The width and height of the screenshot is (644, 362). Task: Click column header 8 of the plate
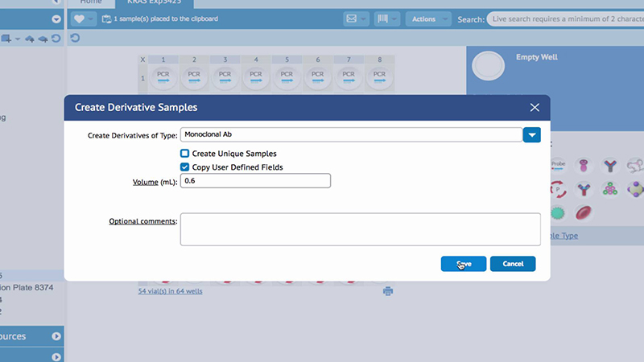coord(379,60)
